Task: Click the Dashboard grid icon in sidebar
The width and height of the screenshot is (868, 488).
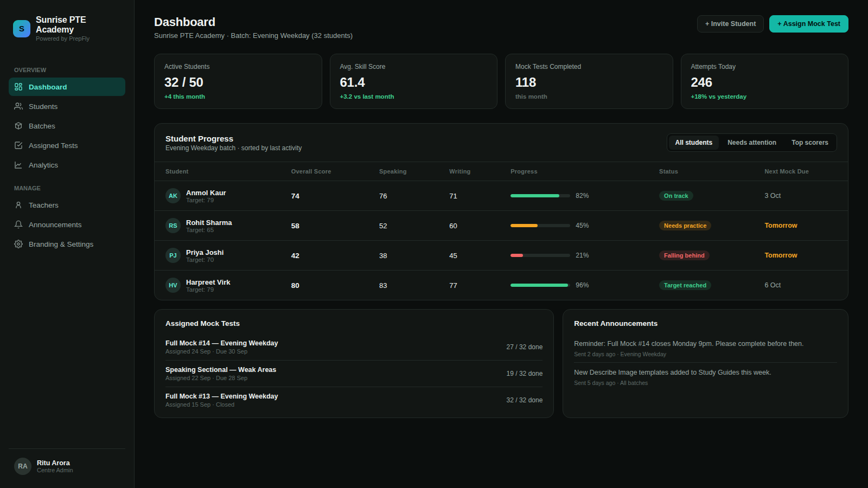Action: [18, 87]
